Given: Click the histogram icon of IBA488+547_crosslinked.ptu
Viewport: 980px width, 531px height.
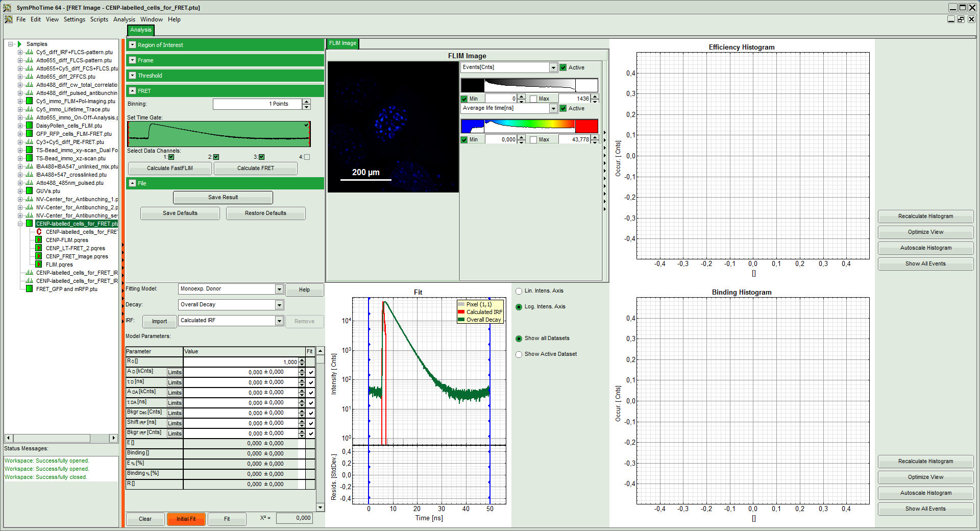Looking at the screenshot, I should click(x=30, y=175).
